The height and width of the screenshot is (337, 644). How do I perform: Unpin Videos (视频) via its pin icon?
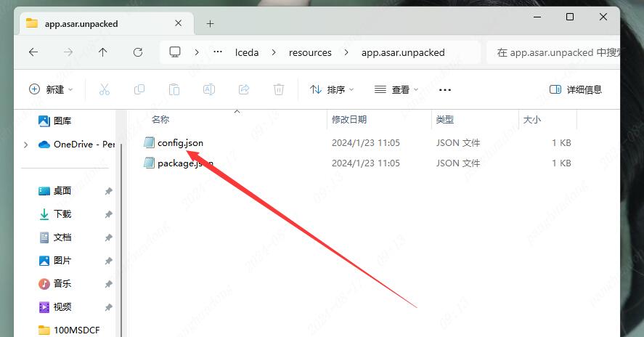(x=108, y=307)
